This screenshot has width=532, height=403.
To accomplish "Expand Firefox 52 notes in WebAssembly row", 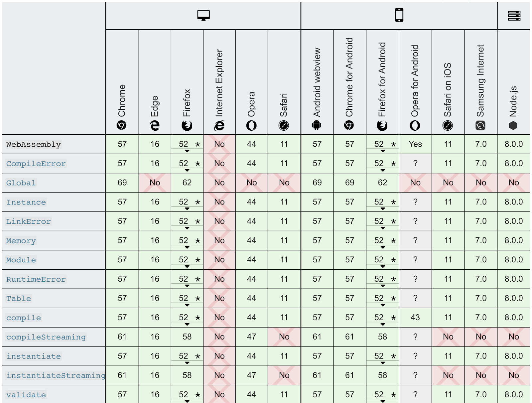I will (x=187, y=151).
